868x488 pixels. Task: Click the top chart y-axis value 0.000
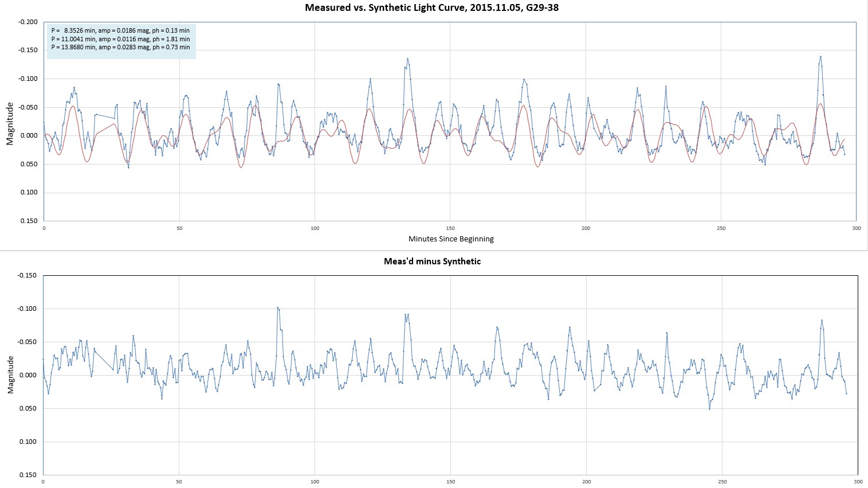click(x=29, y=136)
